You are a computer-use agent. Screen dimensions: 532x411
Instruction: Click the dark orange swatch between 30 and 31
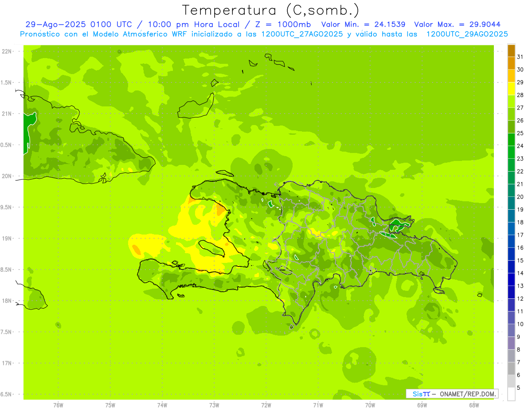tap(511, 63)
